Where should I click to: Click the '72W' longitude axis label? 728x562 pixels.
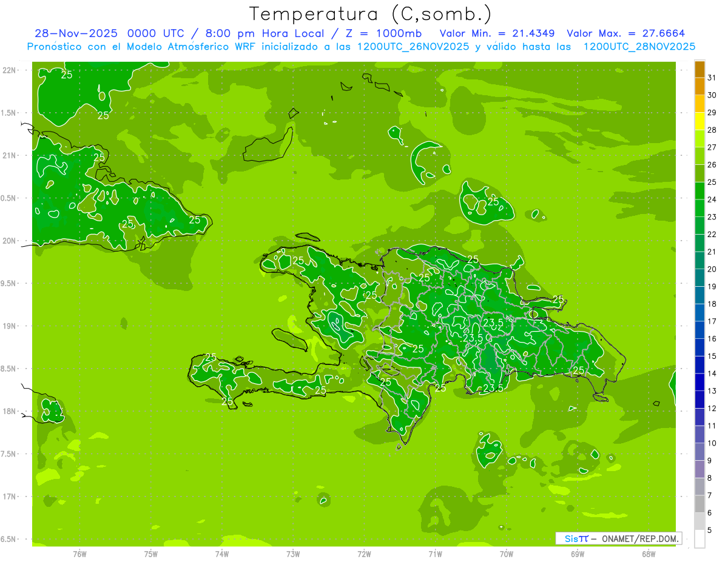(364, 554)
